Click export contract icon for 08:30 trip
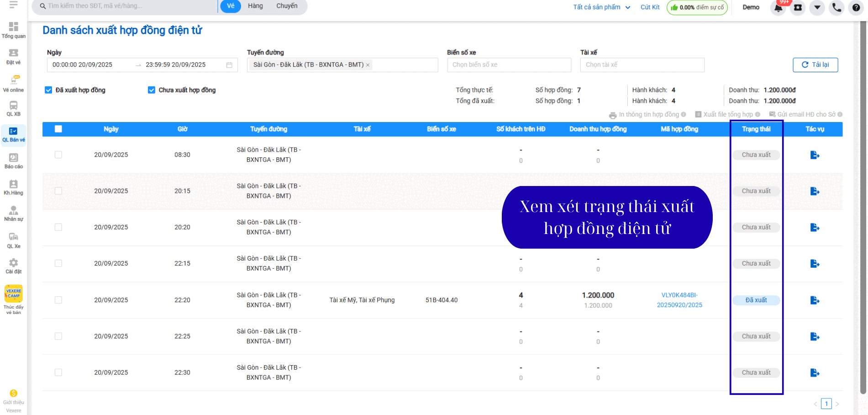Screen dimensions: 868x415 (x=815, y=155)
